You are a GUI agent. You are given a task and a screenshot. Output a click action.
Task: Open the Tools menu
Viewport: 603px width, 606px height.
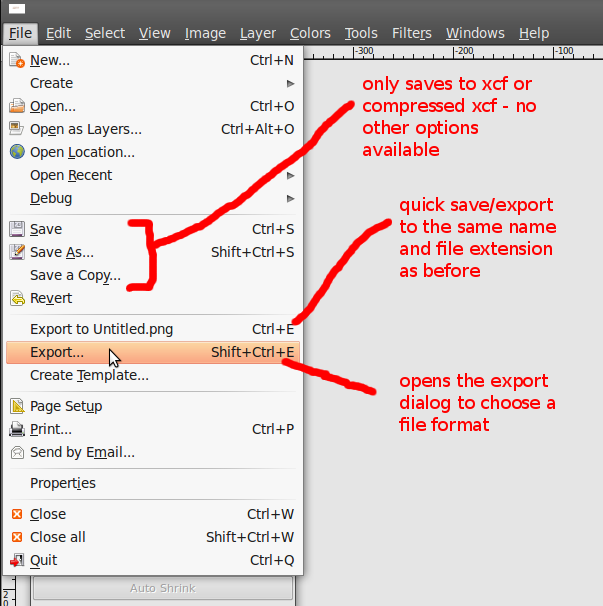(361, 33)
